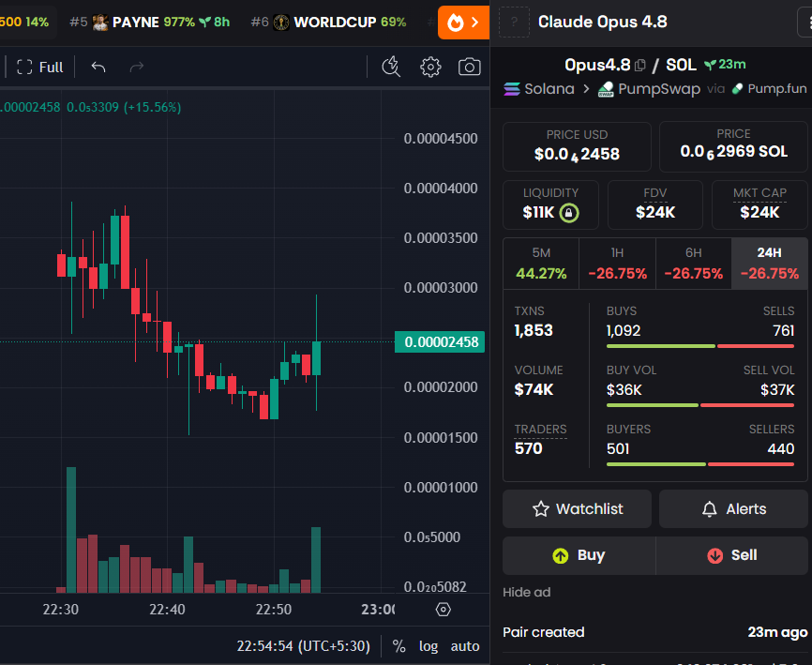Screen dimensions: 812x665
Task: Open time axis settings icon
Action: point(444,609)
